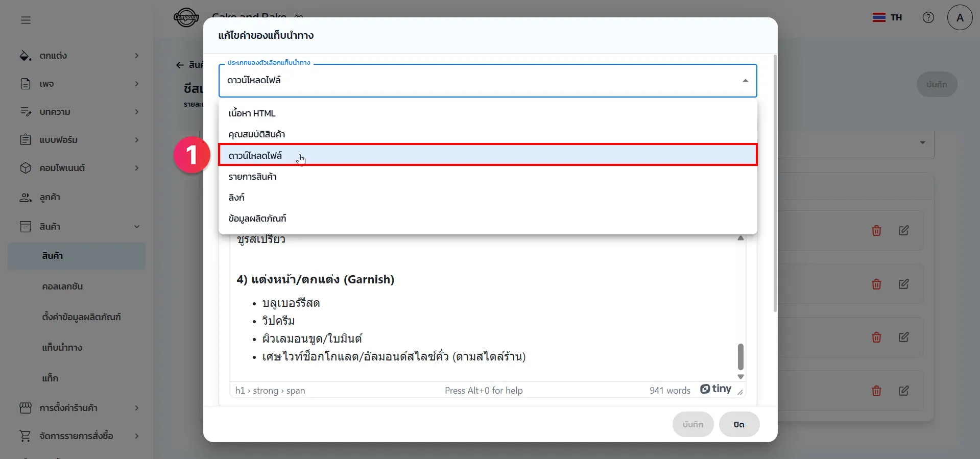Click the first row's edit pencil icon
The height and width of the screenshot is (459, 980).
[x=903, y=231]
